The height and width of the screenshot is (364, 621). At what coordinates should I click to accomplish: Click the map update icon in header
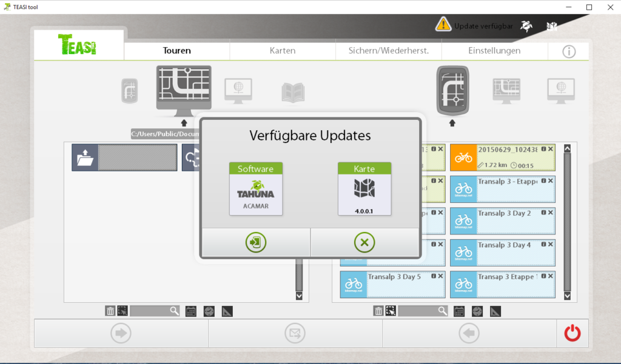click(x=552, y=26)
